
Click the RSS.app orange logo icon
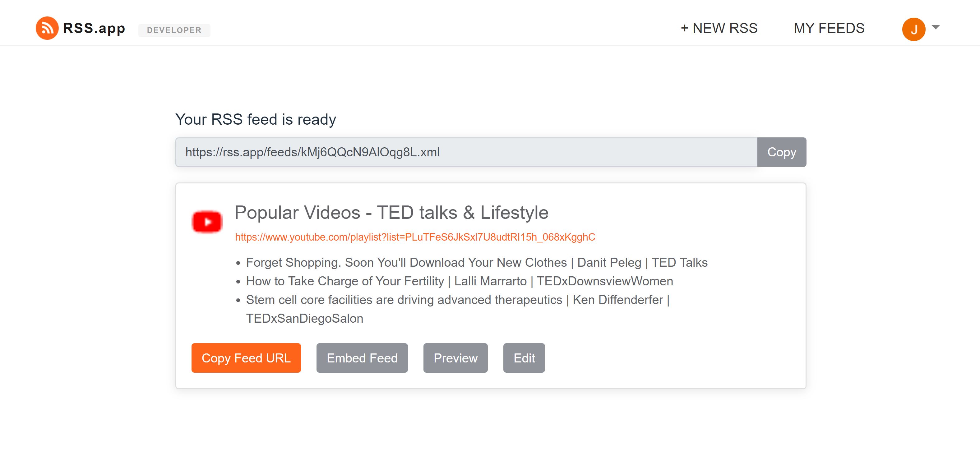tap(47, 28)
